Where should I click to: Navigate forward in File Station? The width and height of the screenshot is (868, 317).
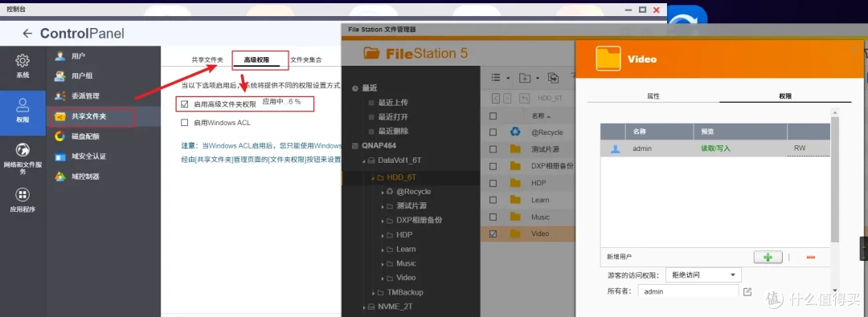pos(506,99)
